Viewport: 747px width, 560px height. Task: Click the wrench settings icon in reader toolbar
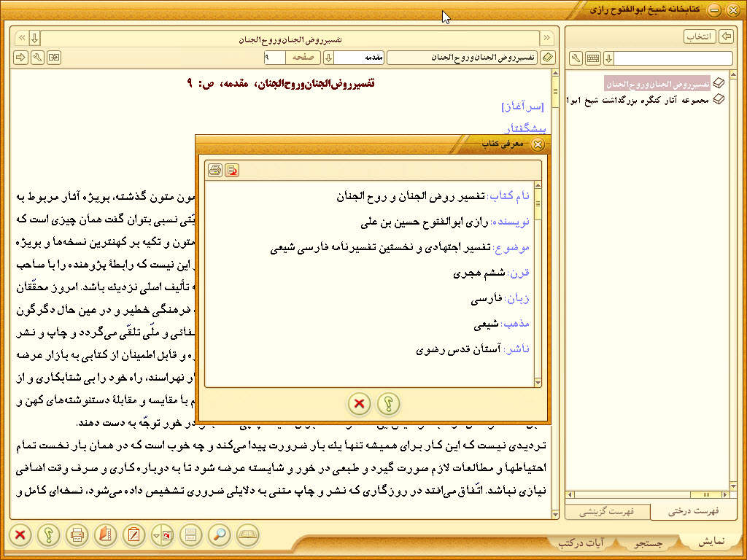pos(37,58)
